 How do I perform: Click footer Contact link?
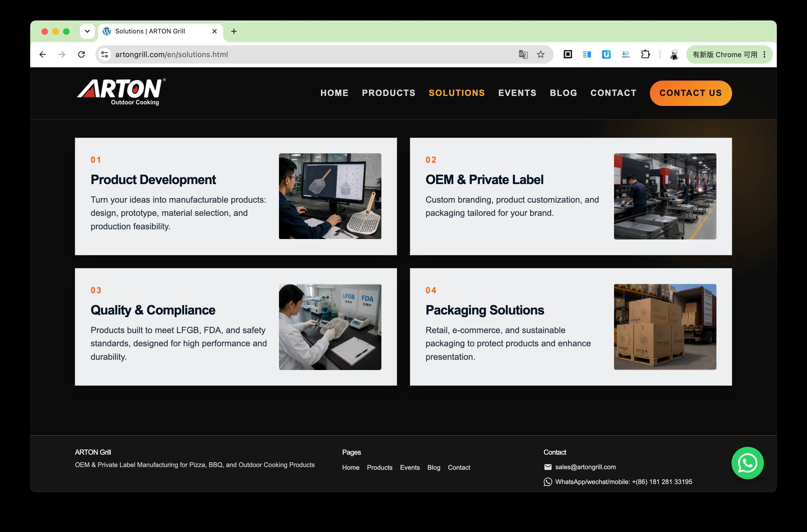(459, 468)
